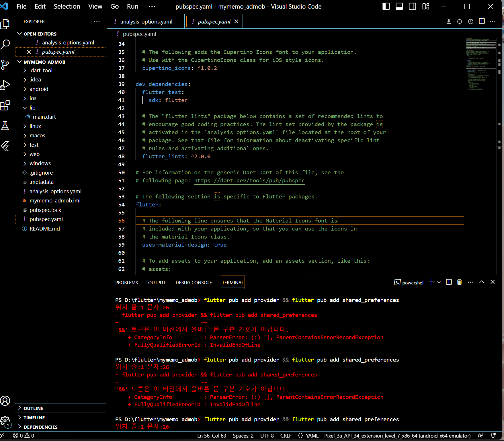Click Spaces: 2 indentation setting
504x441 pixels.
[243, 436]
